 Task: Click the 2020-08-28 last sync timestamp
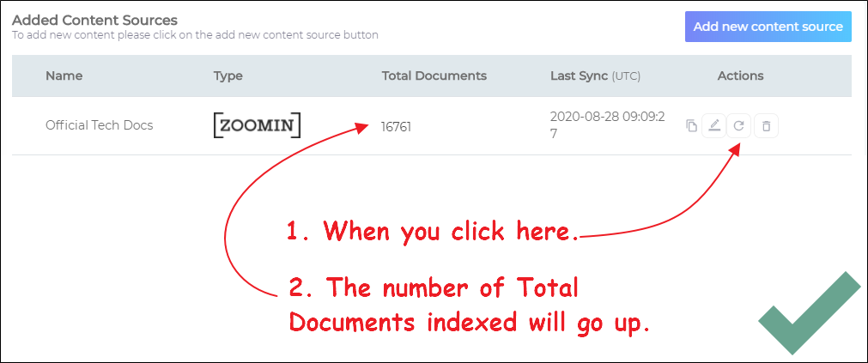(x=607, y=125)
